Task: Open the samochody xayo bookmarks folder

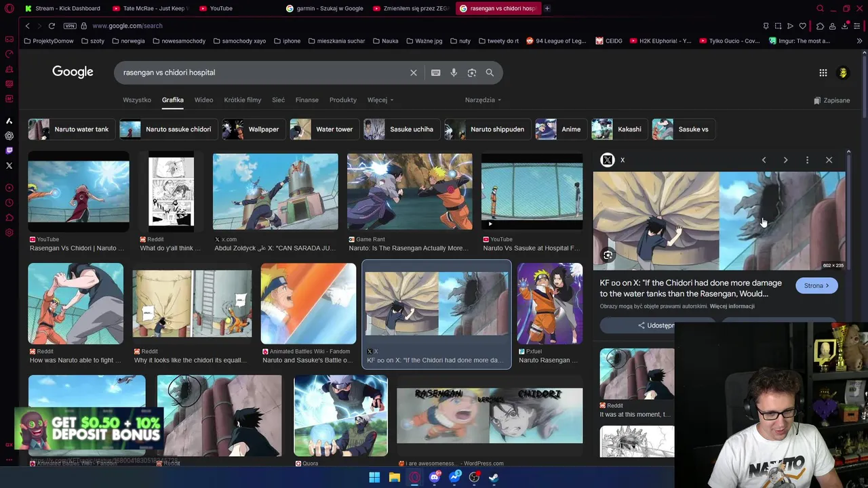Action: (239, 41)
